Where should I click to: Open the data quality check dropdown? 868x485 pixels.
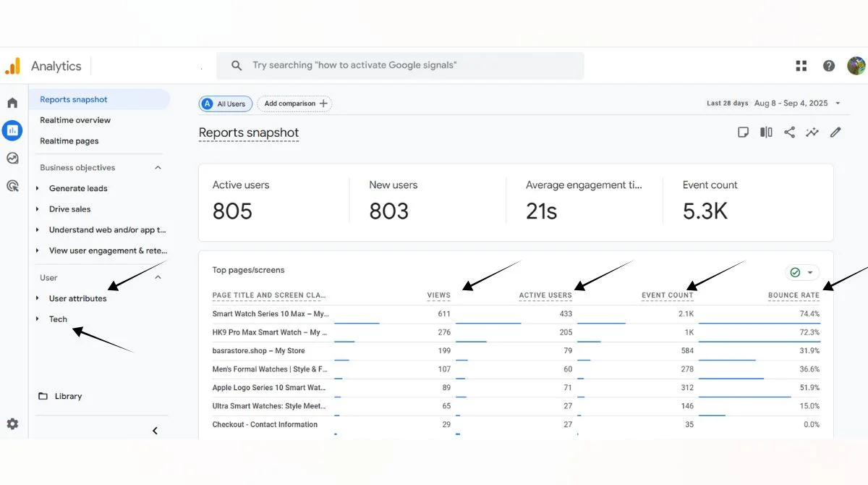pyautogui.click(x=802, y=272)
